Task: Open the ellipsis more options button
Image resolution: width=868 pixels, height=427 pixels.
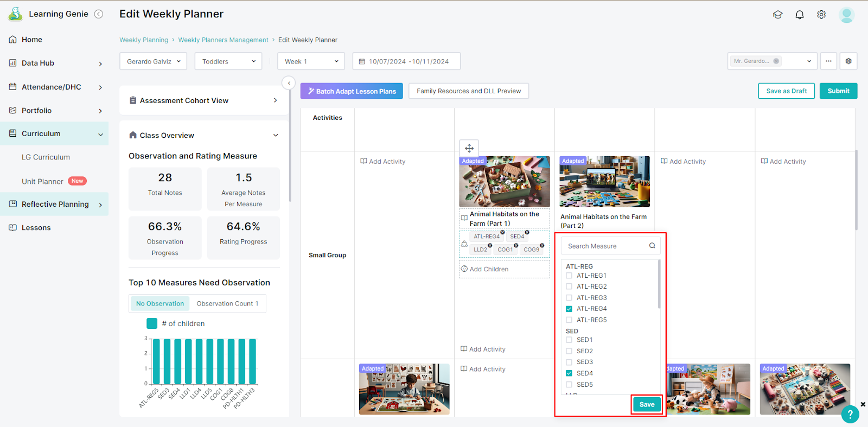Action: (x=828, y=61)
